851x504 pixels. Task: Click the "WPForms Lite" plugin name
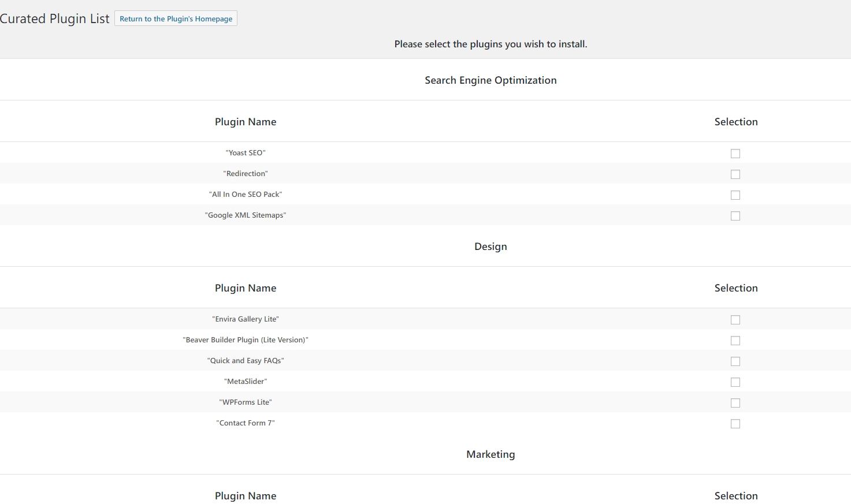[x=246, y=402]
